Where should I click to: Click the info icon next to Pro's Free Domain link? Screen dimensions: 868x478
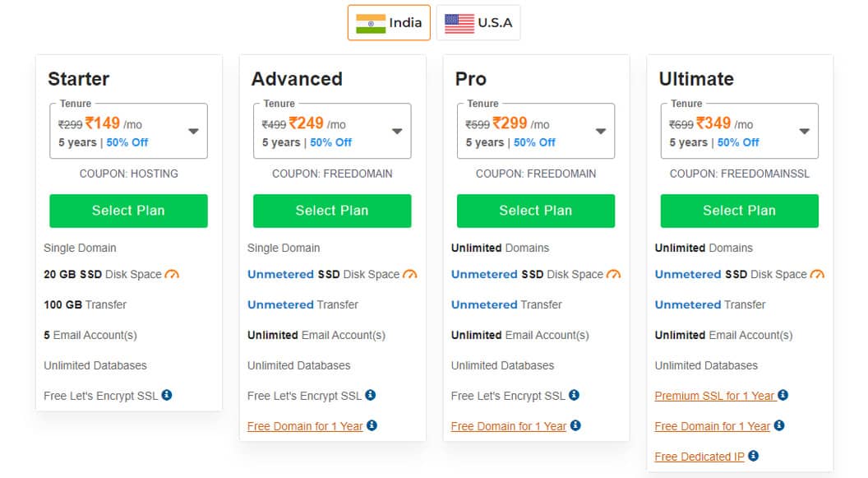pos(575,426)
